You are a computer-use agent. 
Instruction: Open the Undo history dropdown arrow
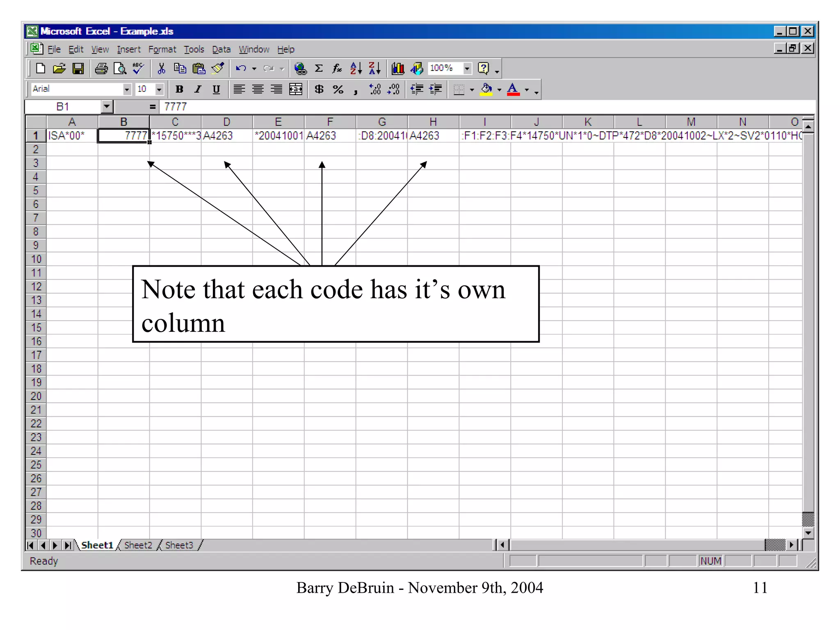254,68
